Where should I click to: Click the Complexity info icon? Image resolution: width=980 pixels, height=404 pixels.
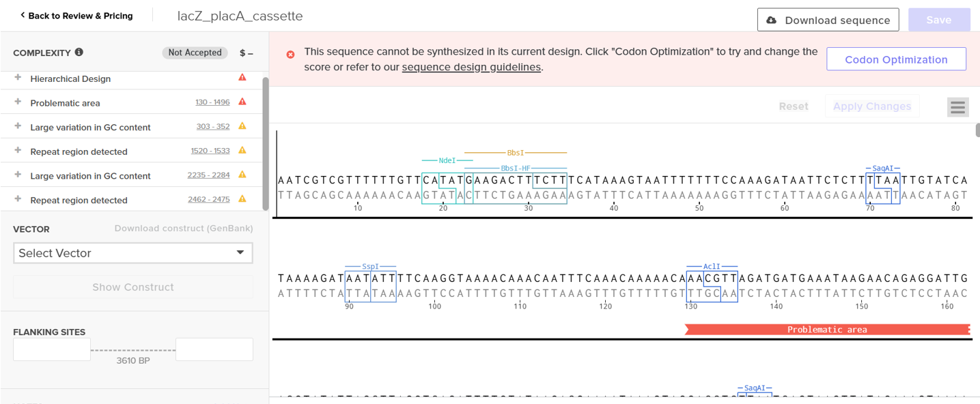(79, 53)
